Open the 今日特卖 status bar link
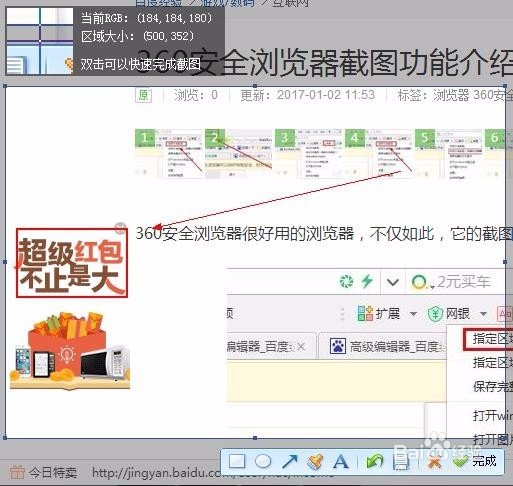 [53, 472]
